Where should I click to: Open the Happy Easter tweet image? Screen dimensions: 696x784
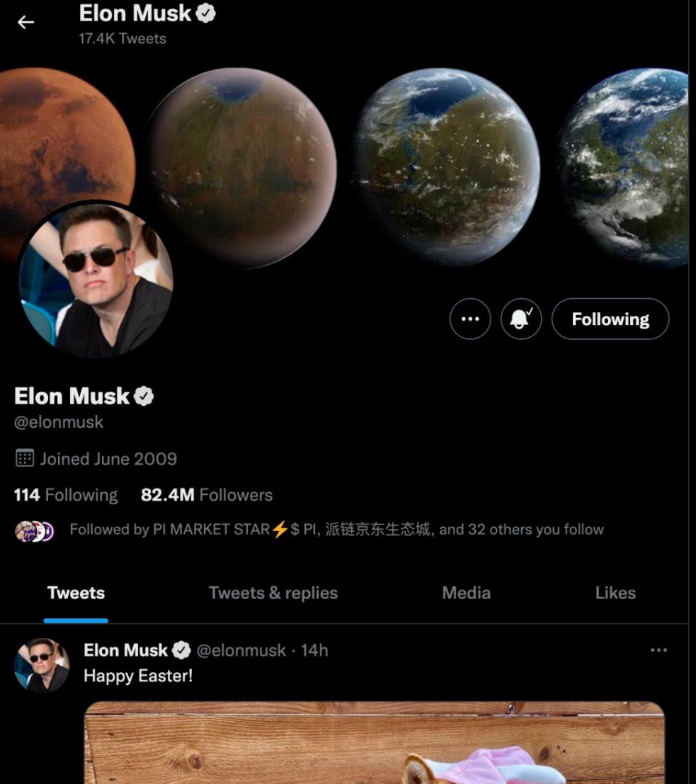pyautogui.click(x=375, y=742)
